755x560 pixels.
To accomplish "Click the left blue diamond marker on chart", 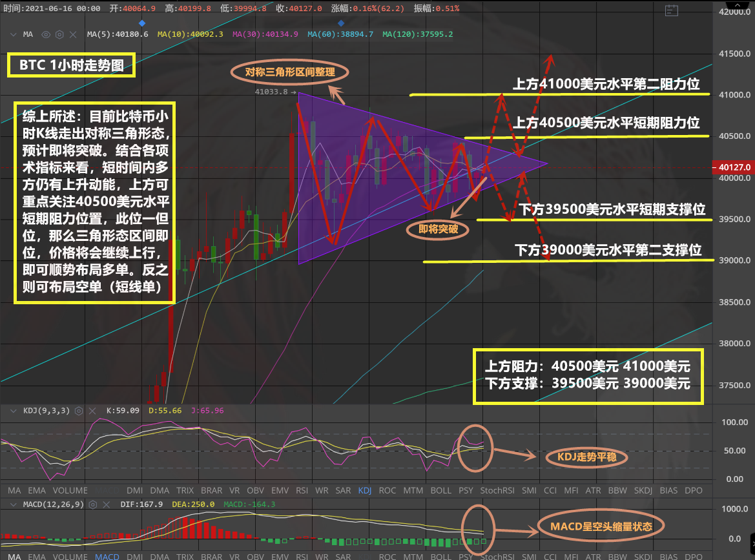I will click(142, 23).
